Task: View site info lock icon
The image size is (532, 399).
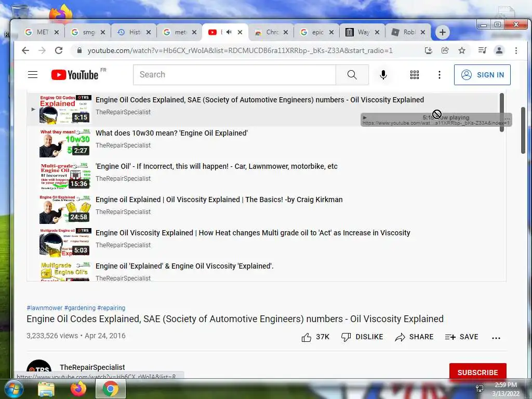Action: (x=79, y=50)
